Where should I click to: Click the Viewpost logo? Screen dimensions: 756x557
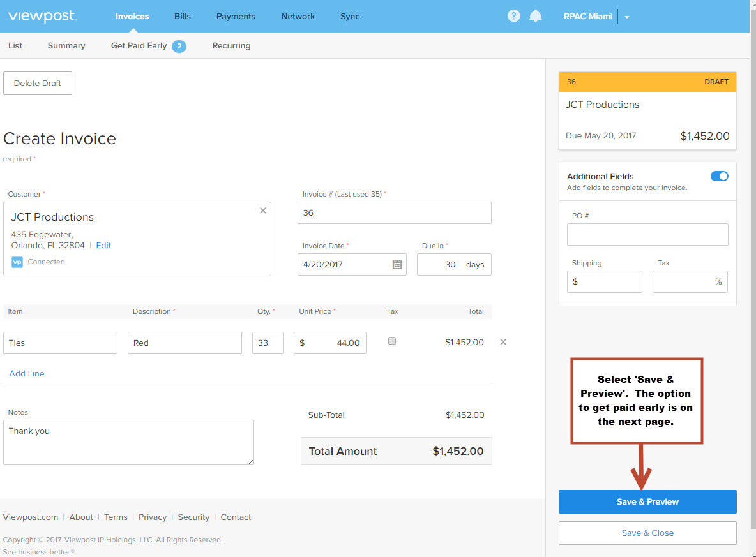coord(42,16)
